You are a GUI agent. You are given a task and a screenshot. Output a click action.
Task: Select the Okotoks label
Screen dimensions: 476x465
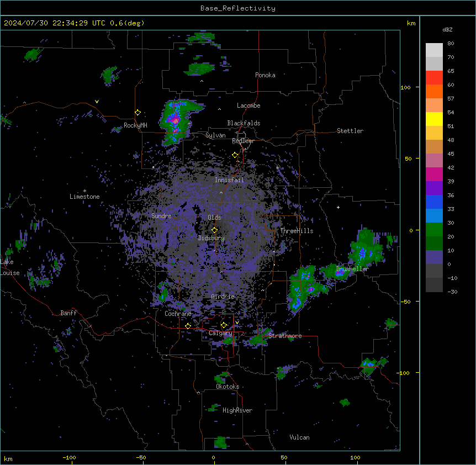[x=228, y=387]
